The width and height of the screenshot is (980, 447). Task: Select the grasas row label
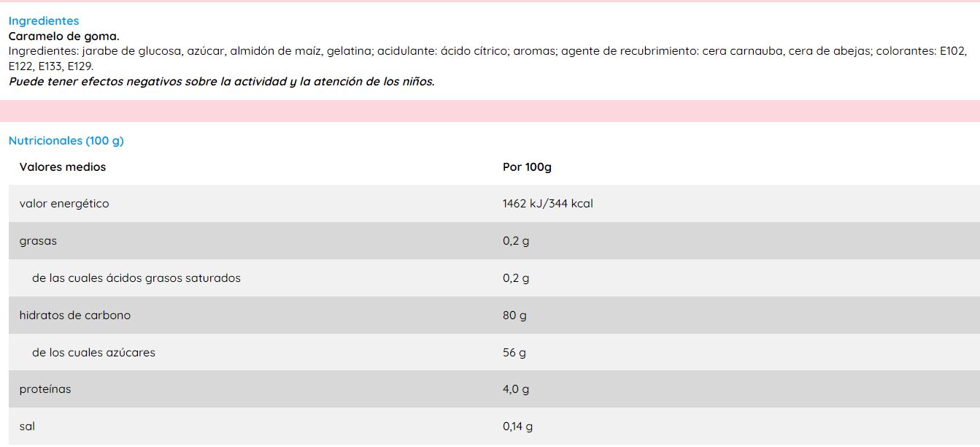pos(38,241)
